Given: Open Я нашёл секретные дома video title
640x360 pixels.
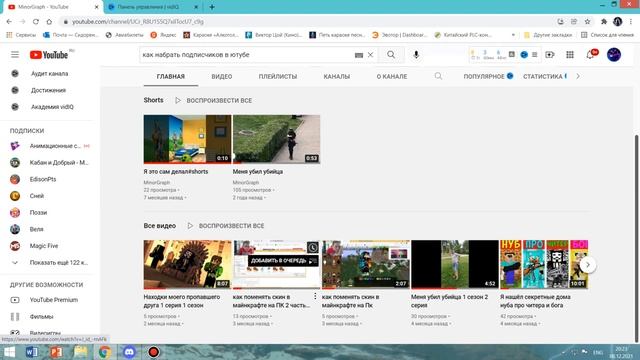Looking at the screenshot, I should [535, 301].
